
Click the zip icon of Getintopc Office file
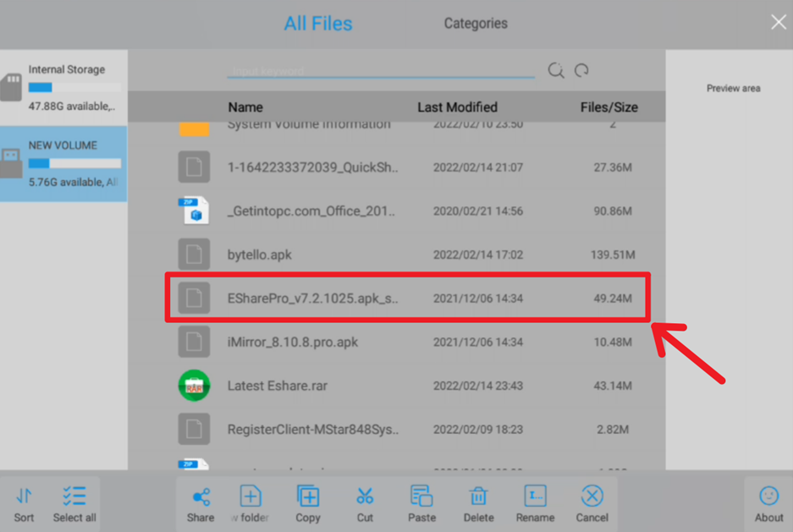pyautogui.click(x=194, y=211)
